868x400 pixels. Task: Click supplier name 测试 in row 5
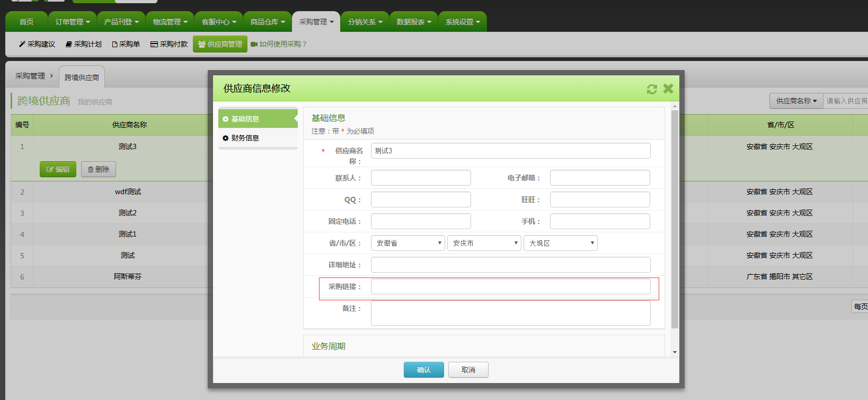[128, 255]
